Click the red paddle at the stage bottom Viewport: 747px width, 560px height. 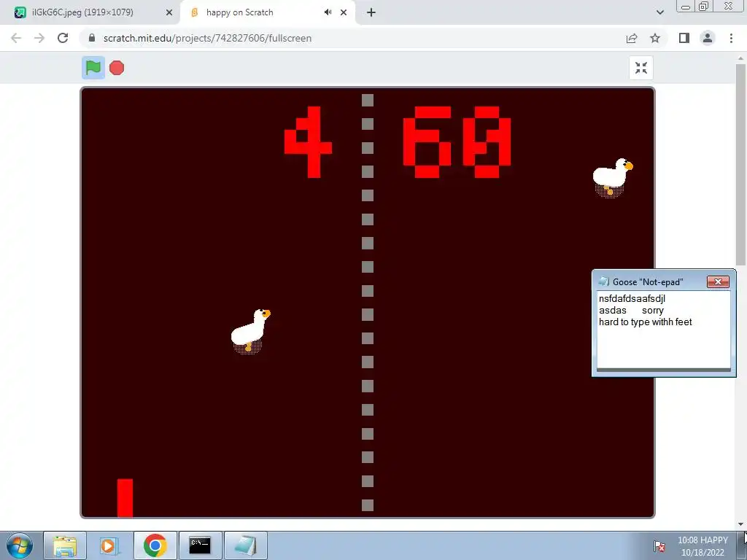tap(125, 497)
